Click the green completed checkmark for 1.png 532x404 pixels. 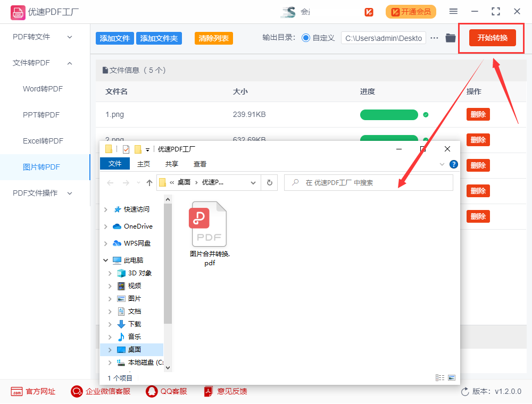pos(426,115)
